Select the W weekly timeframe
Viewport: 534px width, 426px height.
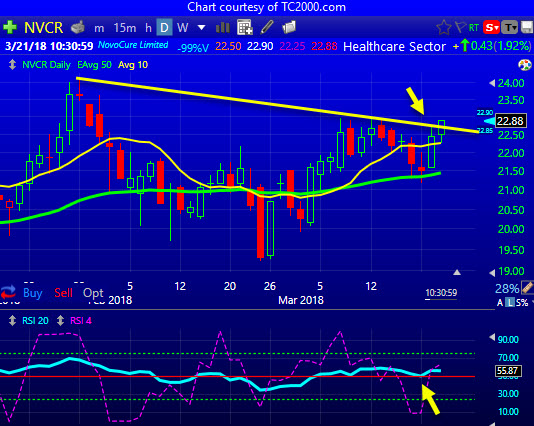(x=183, y=28)
